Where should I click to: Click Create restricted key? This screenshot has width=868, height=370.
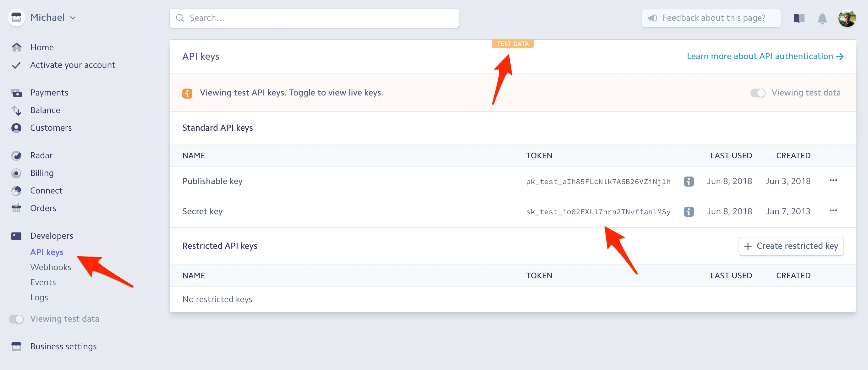[791, 246]
